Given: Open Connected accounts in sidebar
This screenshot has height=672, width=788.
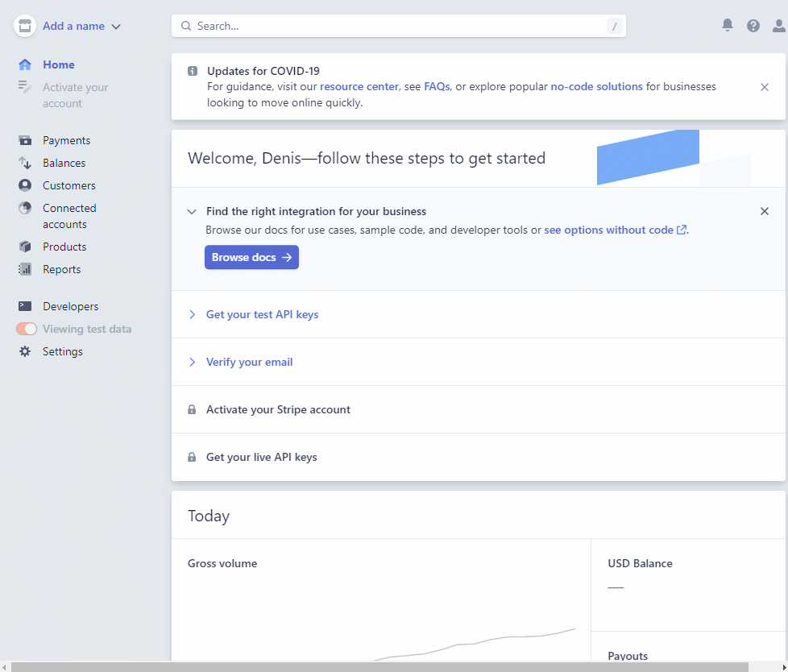Looking at the screenshot, I should (x=68, y=216).
